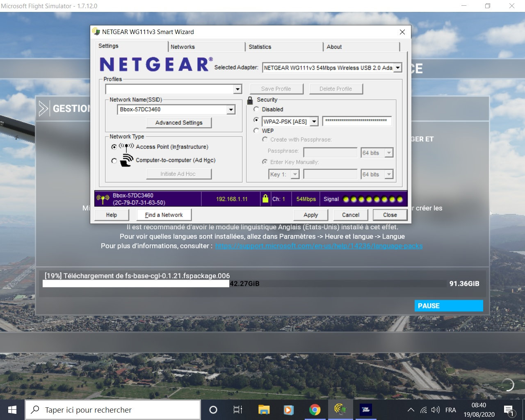Viewport: 525px width, 420px height.
Task: Click the Access Point antenna icon
Action: [126, 146]
